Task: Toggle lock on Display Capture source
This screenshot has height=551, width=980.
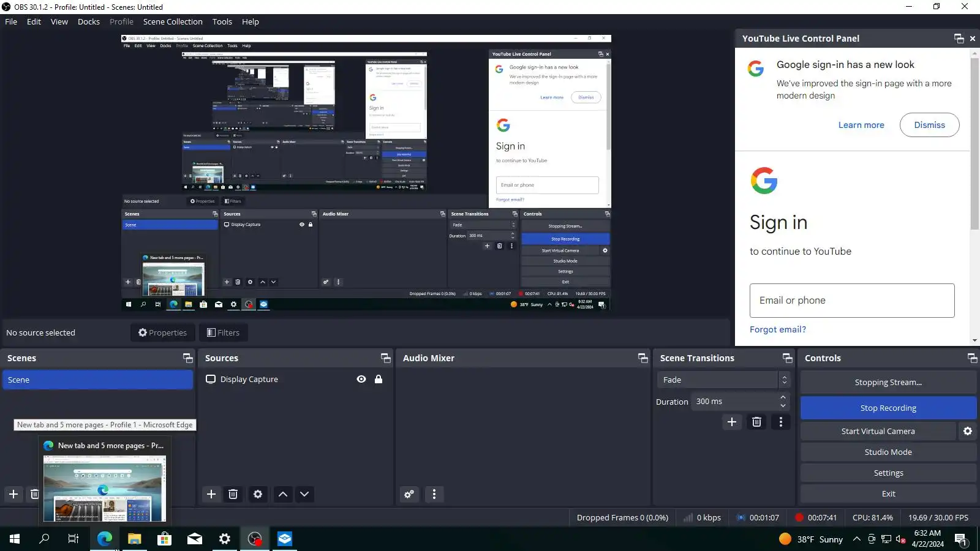Action: 379,380
